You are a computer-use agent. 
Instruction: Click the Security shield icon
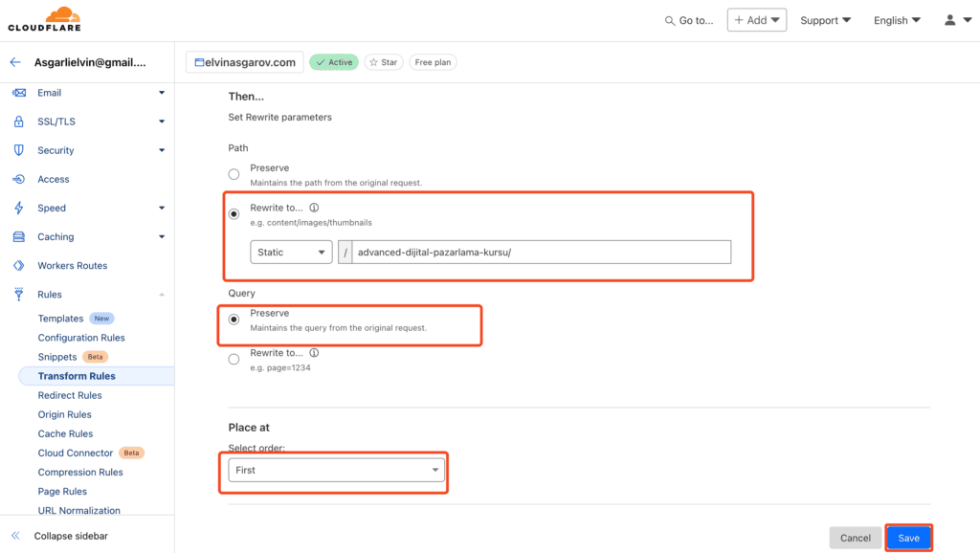coord(19,150)
